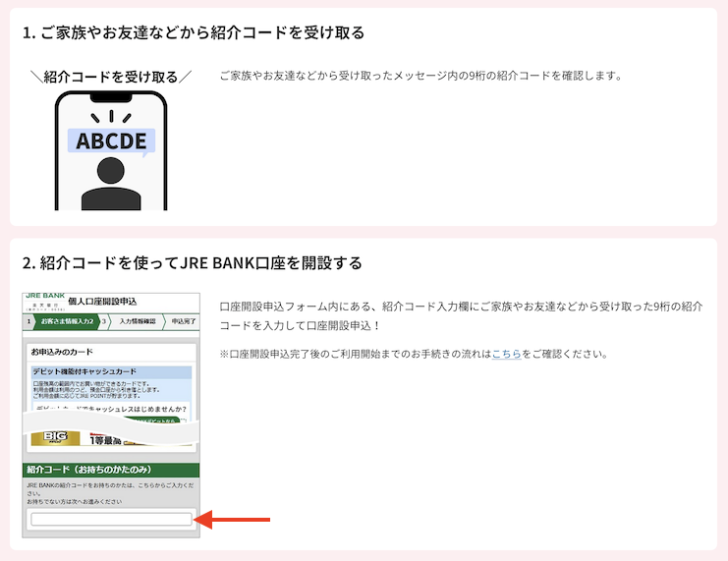This screenshot has width=728, height=561.
Task: Click the お申込みのカード section title
Action: (x=62, y=351)
